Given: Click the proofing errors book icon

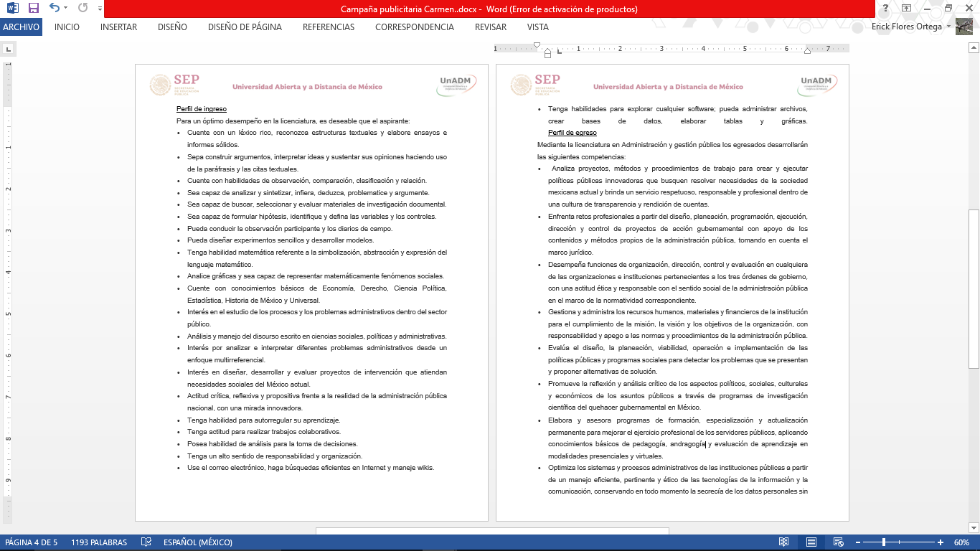Looking at the screenshot, I should [146, 542].
